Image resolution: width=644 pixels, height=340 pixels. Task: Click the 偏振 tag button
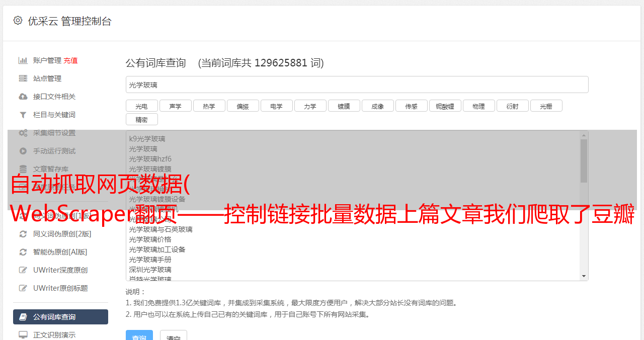pos(243,106)
